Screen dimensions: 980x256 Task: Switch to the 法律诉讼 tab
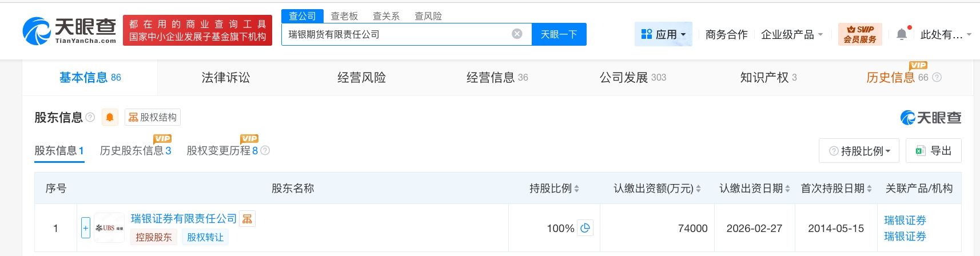(x=225, y=78)
